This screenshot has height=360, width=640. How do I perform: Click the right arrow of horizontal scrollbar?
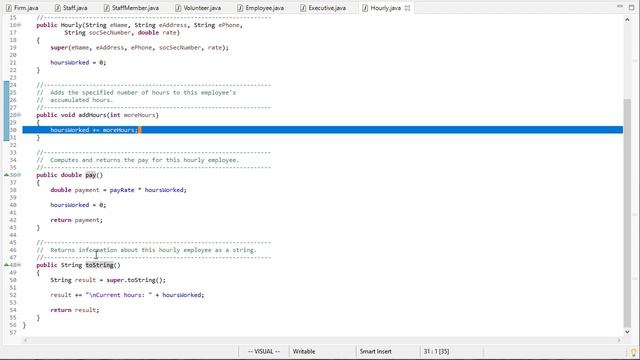coord(619,340)
